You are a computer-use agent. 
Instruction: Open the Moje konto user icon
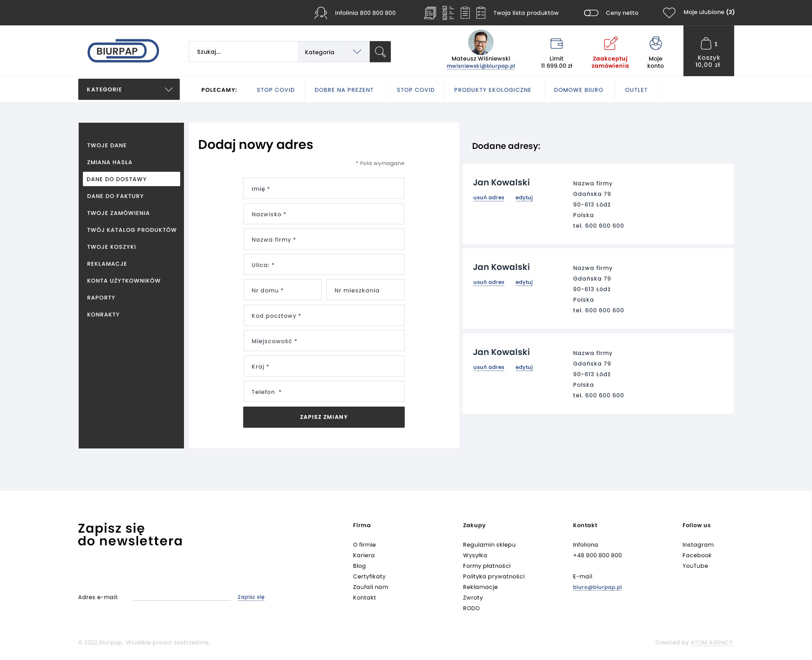(656, 43)
